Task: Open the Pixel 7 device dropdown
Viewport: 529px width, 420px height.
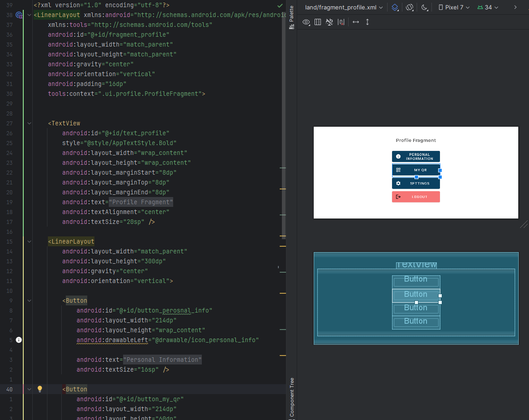Action: click(x=454, y=8)
